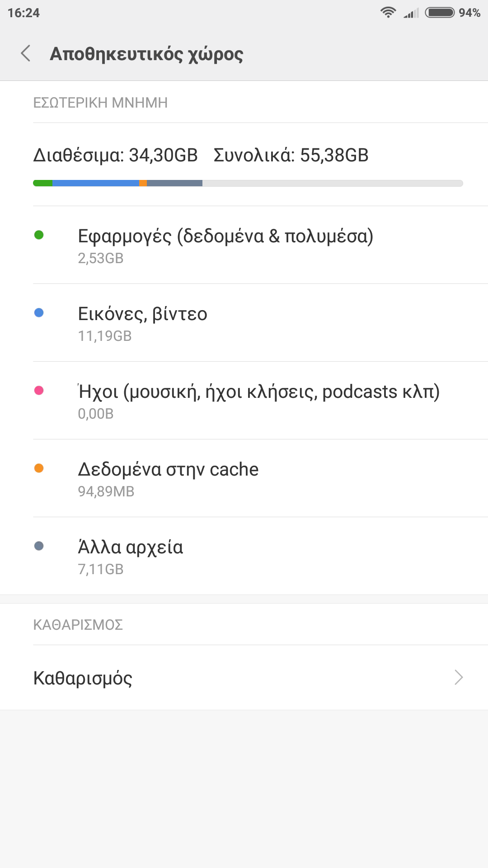Tap the orange cache data dot
Image resolution: width=488 pixels, height=868 pixels.
click(39, 468)
